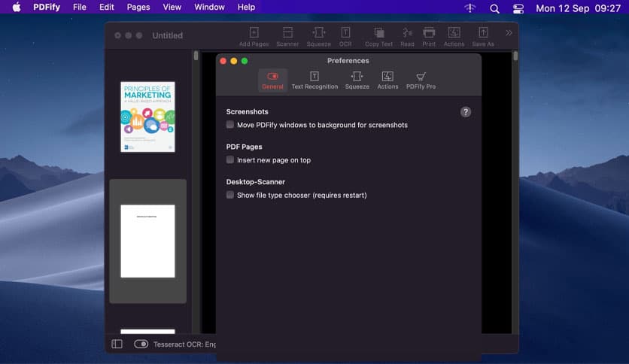The image size is (629, 364).
Task: Open the Preferences help question mark
Action: pos(465,112)
